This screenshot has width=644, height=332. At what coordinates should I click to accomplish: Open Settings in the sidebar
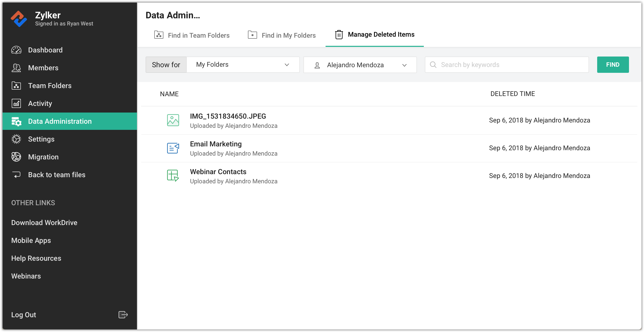pos(41,139)
